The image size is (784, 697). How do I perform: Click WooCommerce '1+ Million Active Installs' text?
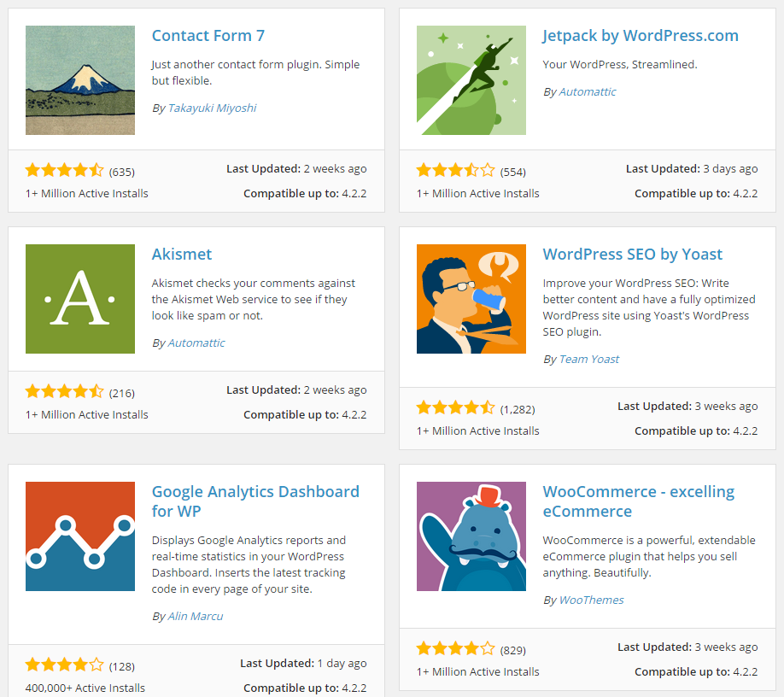tap(478, 672)
